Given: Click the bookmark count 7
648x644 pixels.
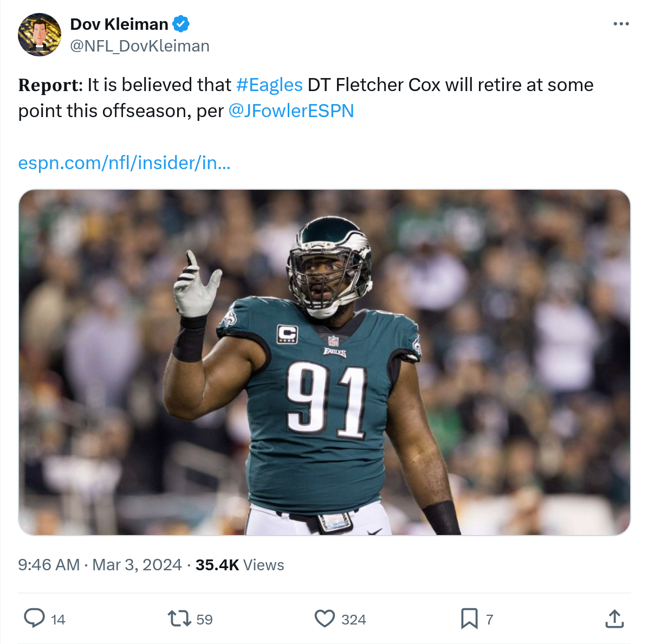Looking at the screenshot, I should coord(490,620).
